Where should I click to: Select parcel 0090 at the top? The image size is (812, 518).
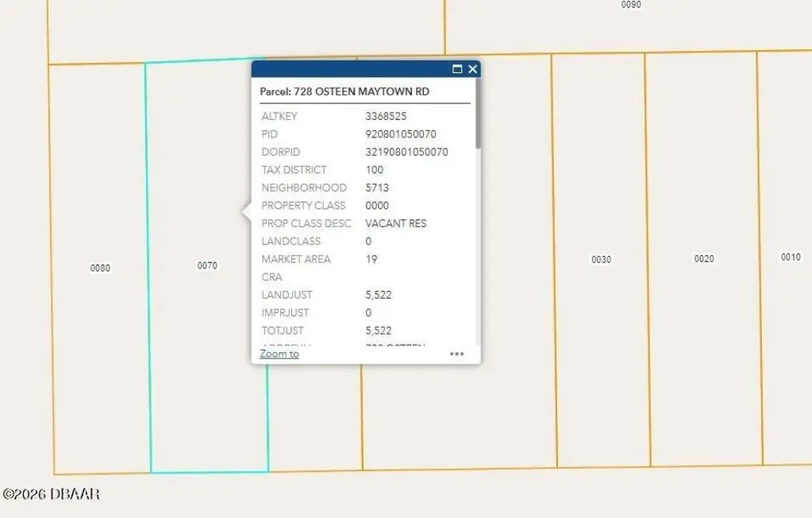tap(631, 5)
